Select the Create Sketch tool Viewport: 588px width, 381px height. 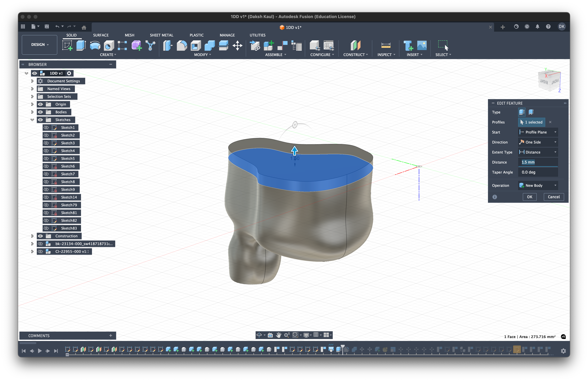pyautogui.click(x=67, y=45)
